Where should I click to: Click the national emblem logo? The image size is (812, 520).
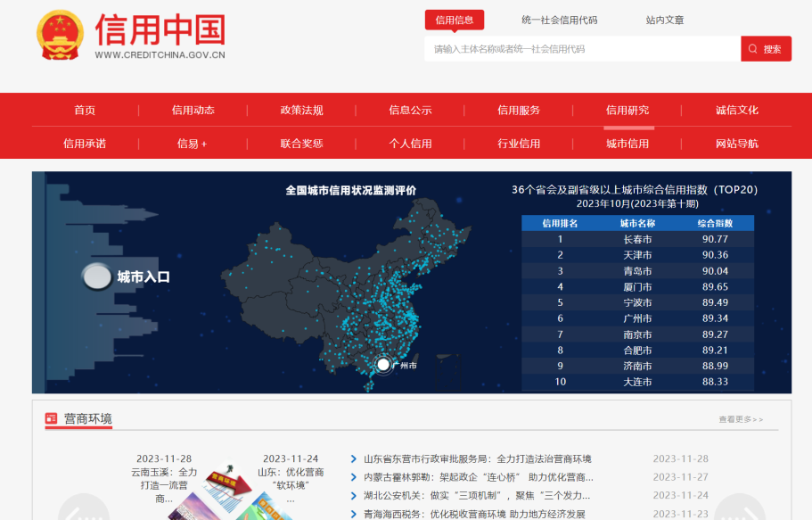tap(60, 35)
